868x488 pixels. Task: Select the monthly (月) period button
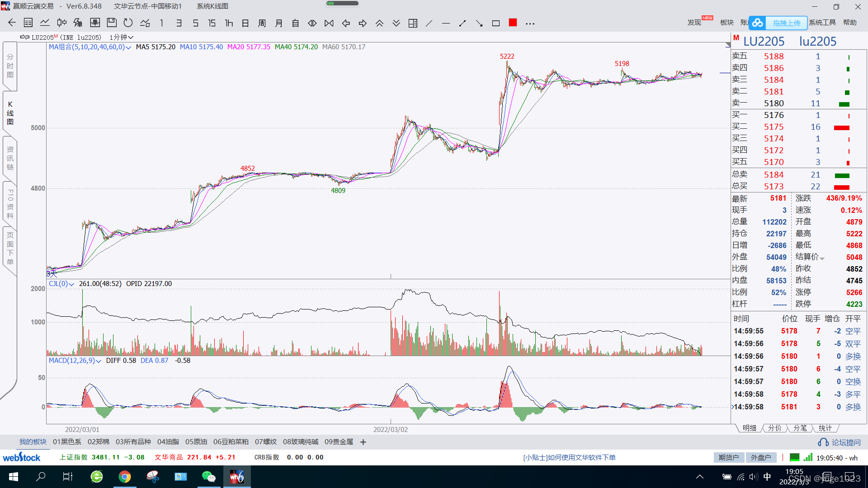279,23
